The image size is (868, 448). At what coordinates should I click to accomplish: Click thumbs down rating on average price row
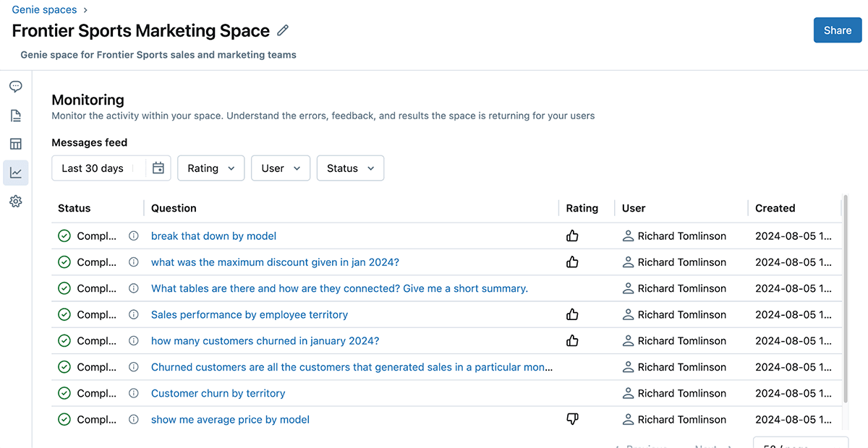572,419
